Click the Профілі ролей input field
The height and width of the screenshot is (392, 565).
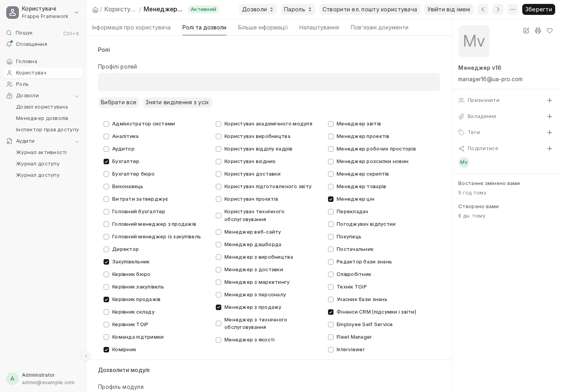(269, 82)
